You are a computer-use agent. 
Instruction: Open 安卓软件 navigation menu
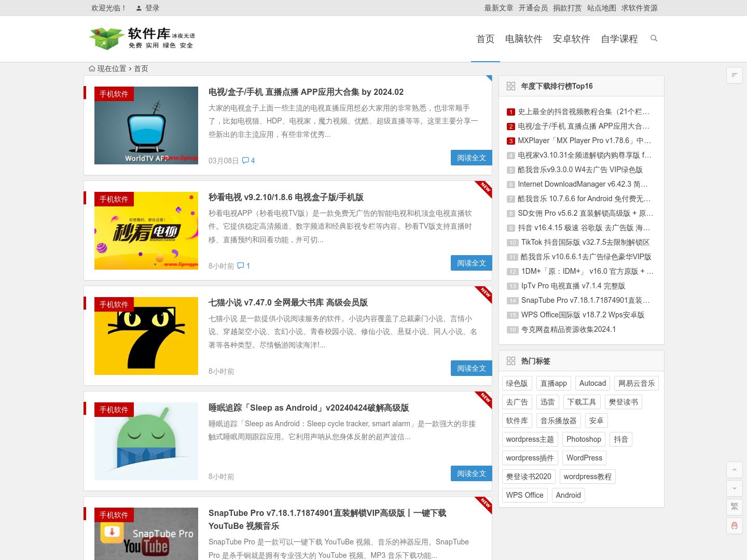pos(572,39)
